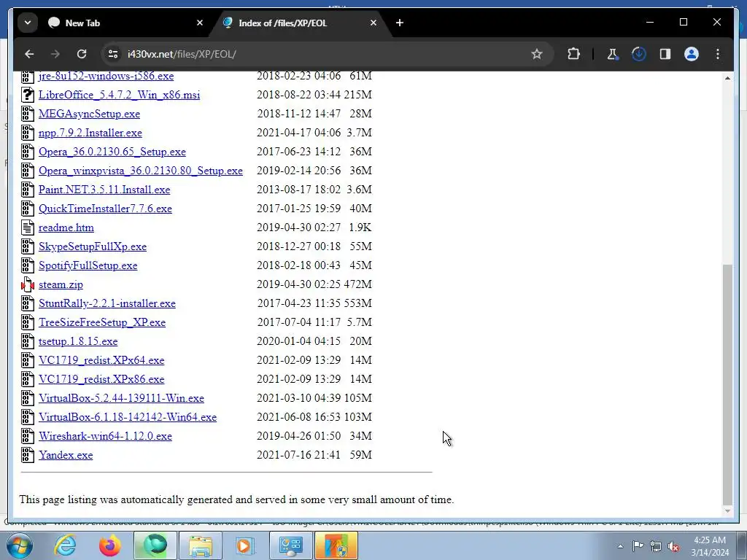The width and height of the screenshot is (747, 560).
Task: Click StuntRally-2.2.1-installer.exe link
Action: [107, 303]
